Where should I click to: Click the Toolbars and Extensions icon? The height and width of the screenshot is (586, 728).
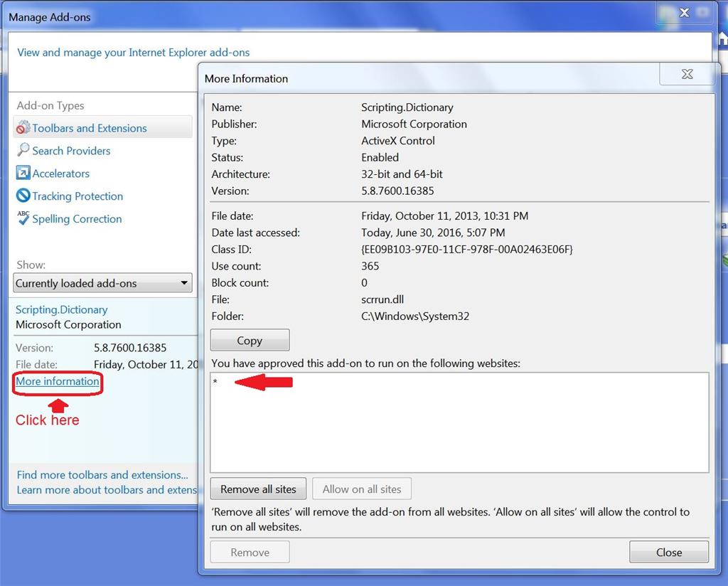23,127
